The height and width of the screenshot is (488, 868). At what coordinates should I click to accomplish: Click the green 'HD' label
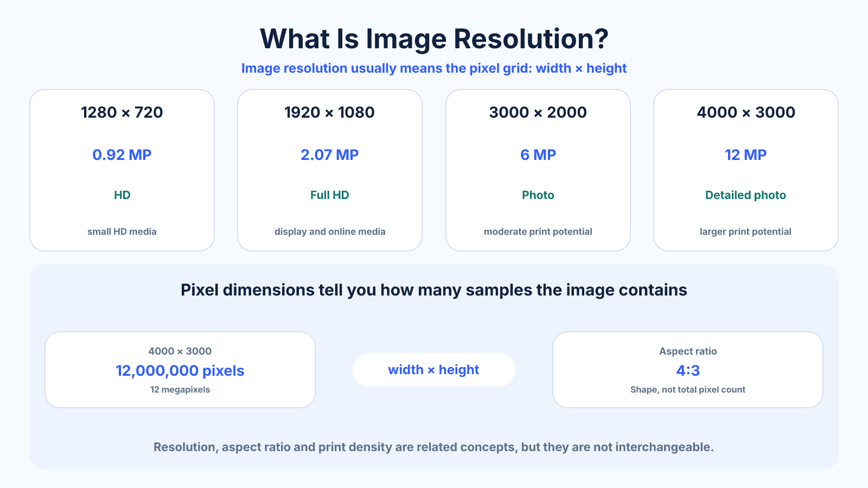point(122,195)
